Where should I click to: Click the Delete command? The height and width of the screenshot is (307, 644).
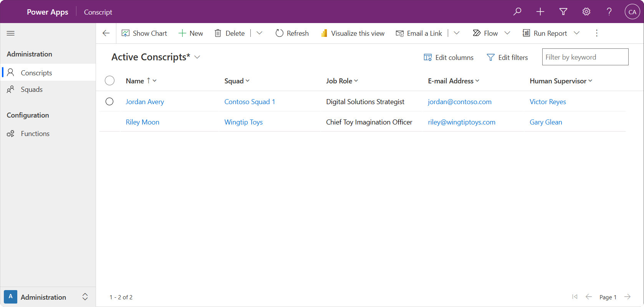click(230, 33)
